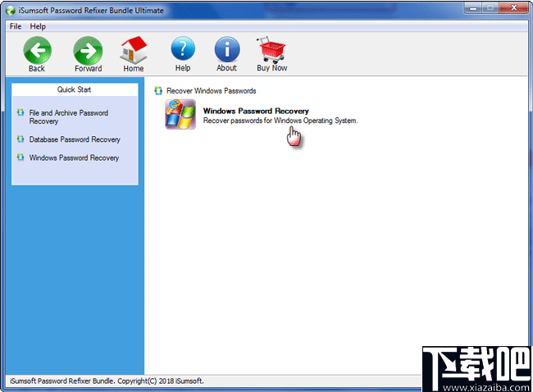Image resolution: width=533 pixels, height=392 pixels.
Task: Click the green Forward arrow icon
Action: click(88, 50)
